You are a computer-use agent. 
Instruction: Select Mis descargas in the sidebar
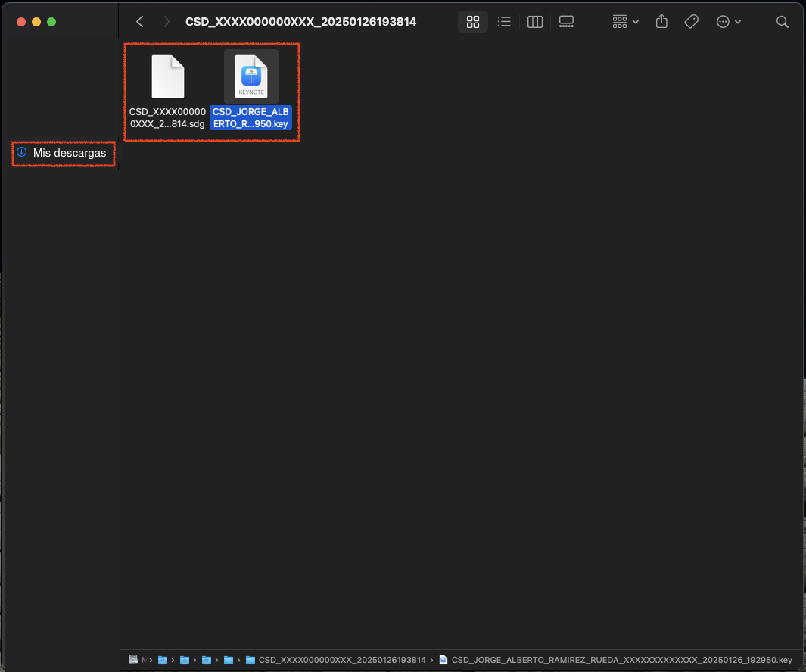click(70, 153)
